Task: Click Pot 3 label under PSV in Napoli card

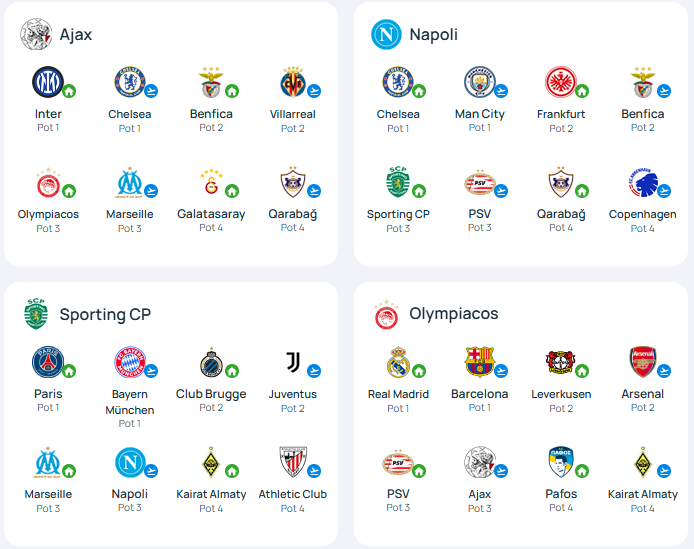Action: tap(479, 228)
